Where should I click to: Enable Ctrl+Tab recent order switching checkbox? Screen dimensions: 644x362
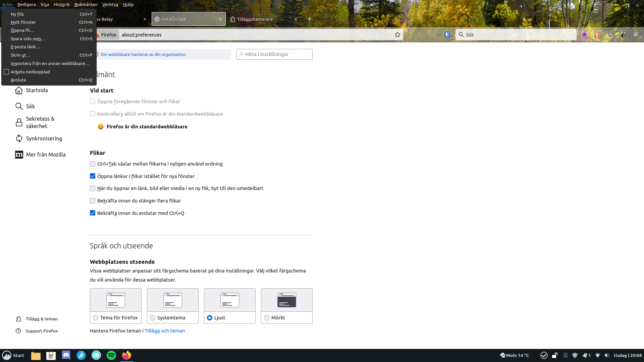pos(93,164)
